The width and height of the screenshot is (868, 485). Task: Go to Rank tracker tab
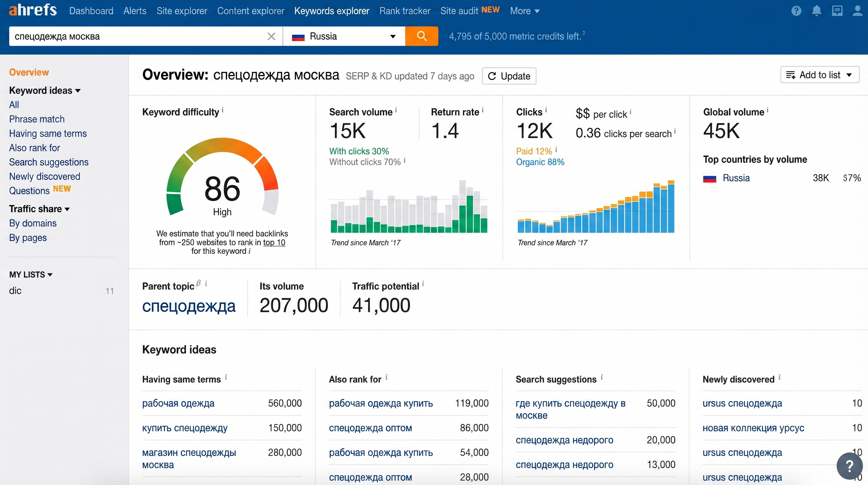click(x=405, y=11)
